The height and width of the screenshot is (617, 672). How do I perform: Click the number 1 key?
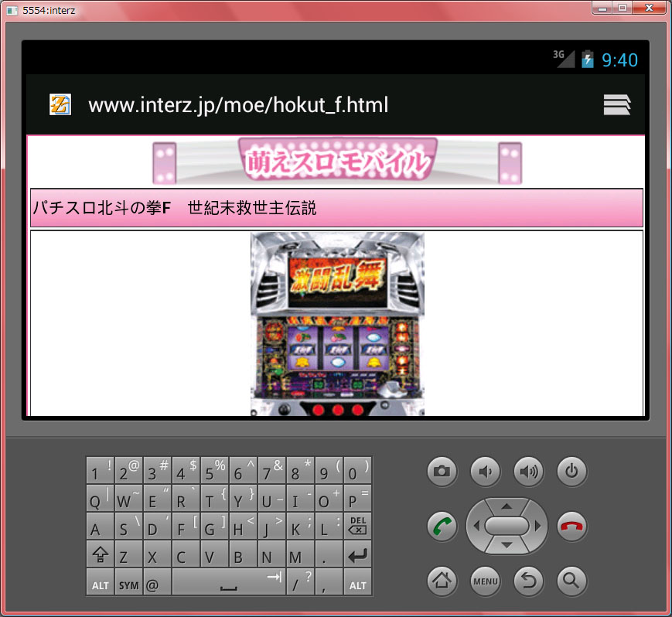click(101, 470)
